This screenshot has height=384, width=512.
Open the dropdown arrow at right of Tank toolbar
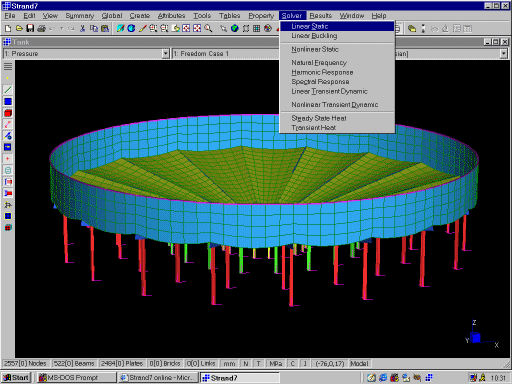504,54
